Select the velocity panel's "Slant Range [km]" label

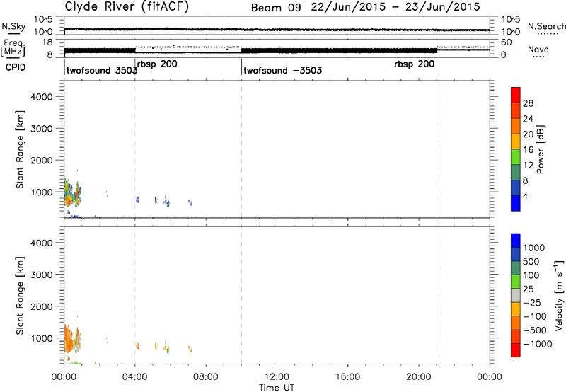20,296
